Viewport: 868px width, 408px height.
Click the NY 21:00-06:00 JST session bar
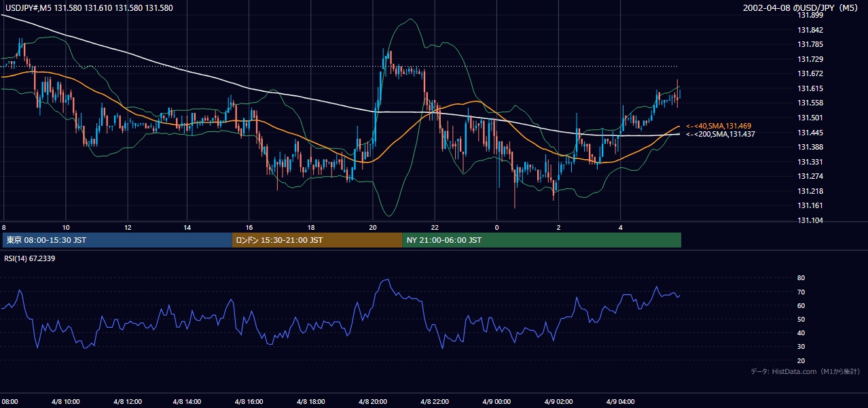pyautogui.click(x=541, y=240)
